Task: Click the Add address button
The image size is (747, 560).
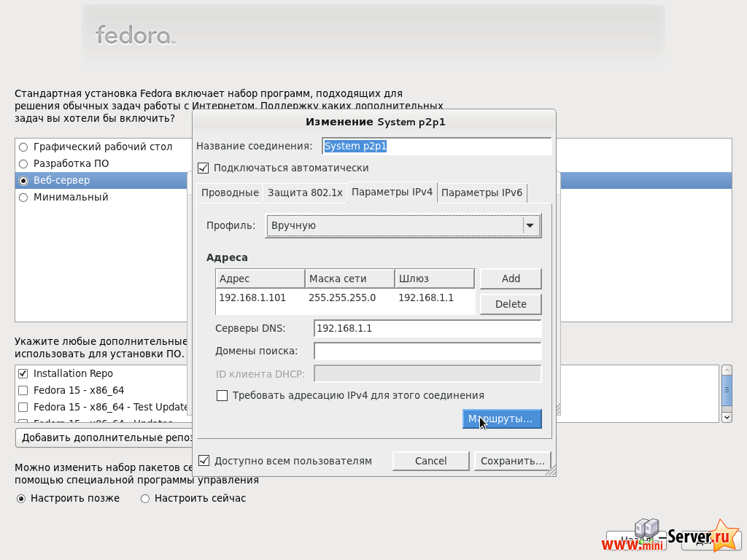Action: (511, 279)
